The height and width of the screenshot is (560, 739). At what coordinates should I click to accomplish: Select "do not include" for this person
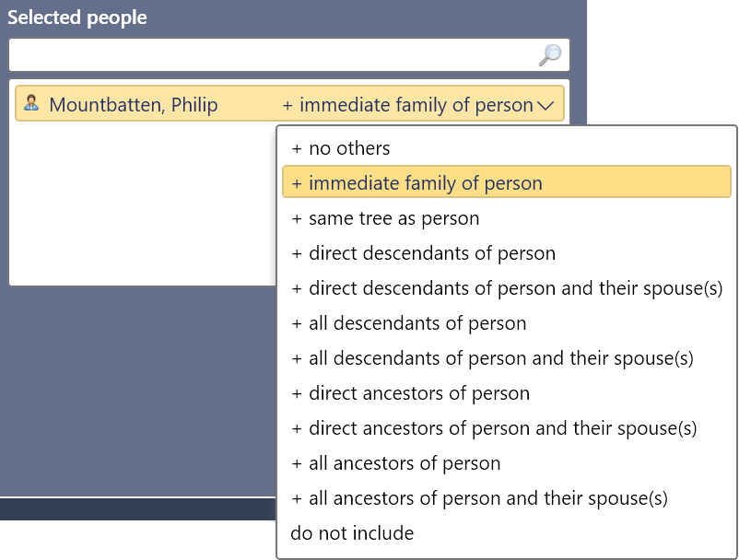tap(351, 533)
